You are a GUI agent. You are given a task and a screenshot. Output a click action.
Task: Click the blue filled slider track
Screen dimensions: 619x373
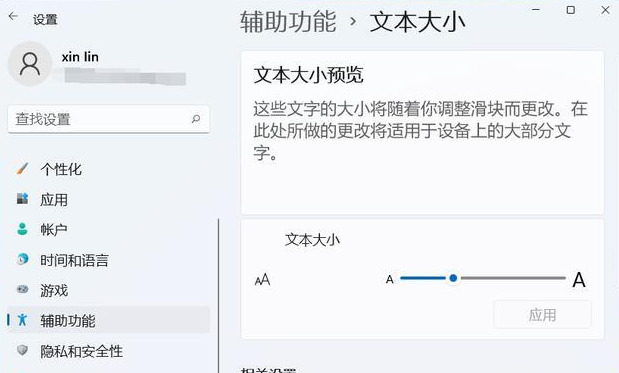click(x=423, y=278)
